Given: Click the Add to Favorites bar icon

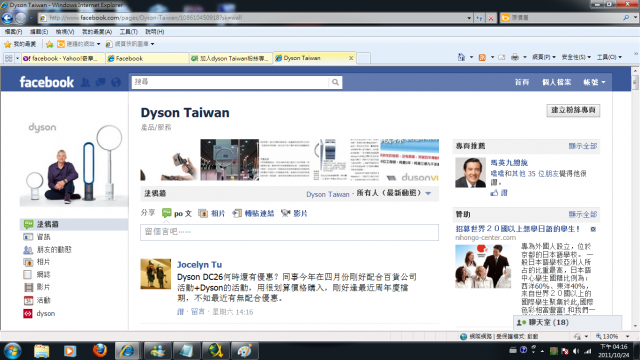Looking at the screenshot, I should point(49,44).
